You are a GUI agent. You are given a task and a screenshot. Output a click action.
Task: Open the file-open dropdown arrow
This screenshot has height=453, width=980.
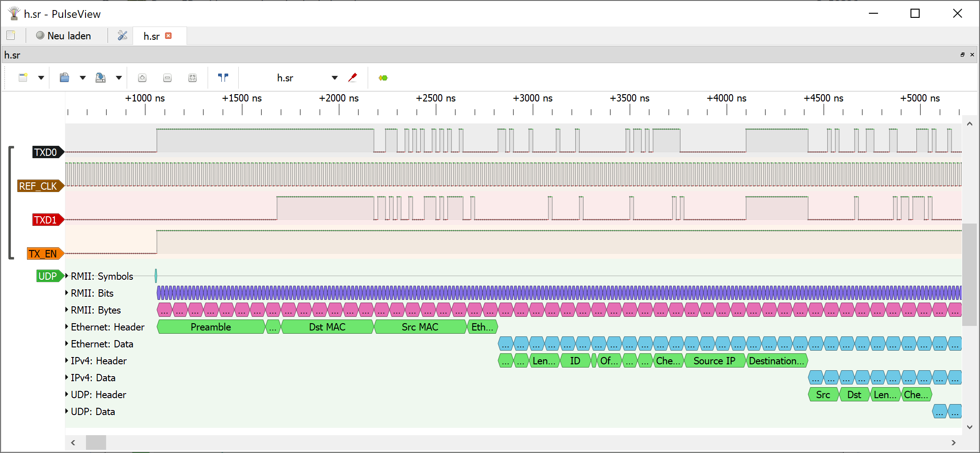[82, 78]
